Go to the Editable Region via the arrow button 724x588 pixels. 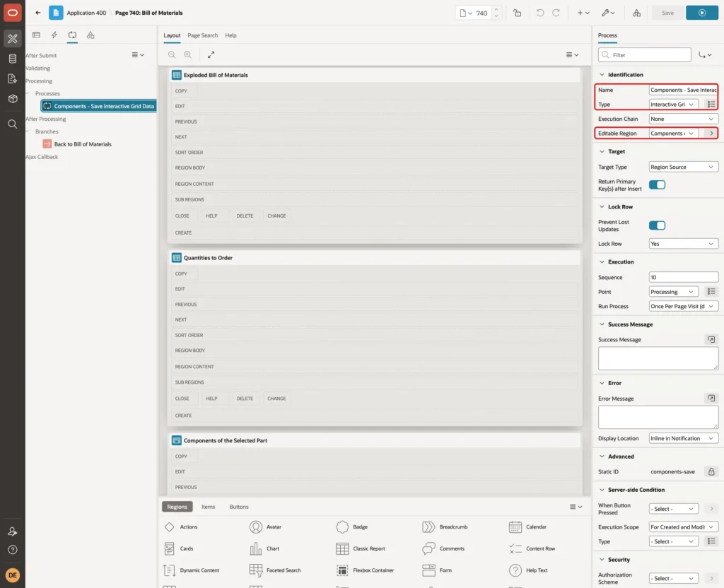(x=711, y=134)
